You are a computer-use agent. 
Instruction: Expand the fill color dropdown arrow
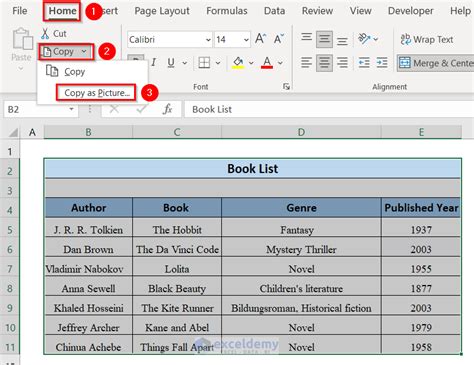[x=251, y=63]
